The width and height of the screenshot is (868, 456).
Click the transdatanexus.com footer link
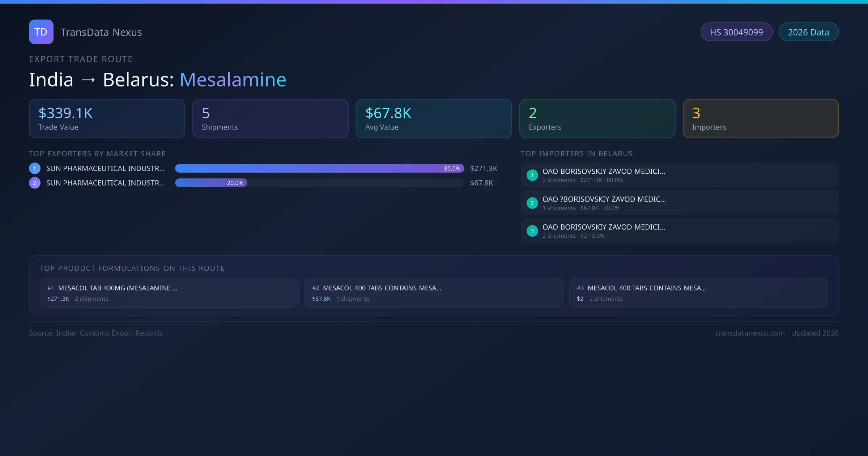click(x=750, y=333)
